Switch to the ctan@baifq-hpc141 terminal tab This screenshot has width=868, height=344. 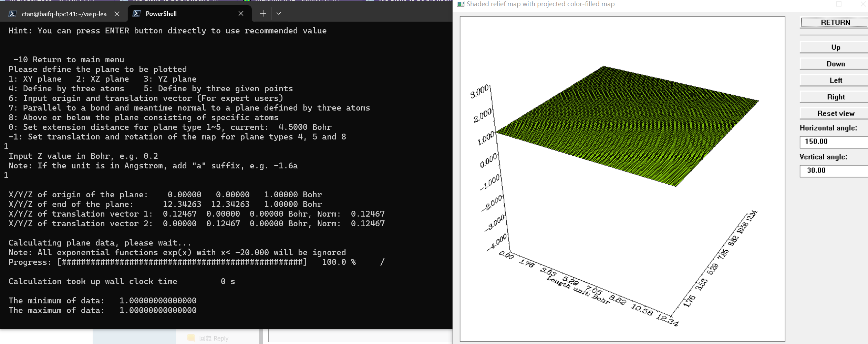(64, 14)
